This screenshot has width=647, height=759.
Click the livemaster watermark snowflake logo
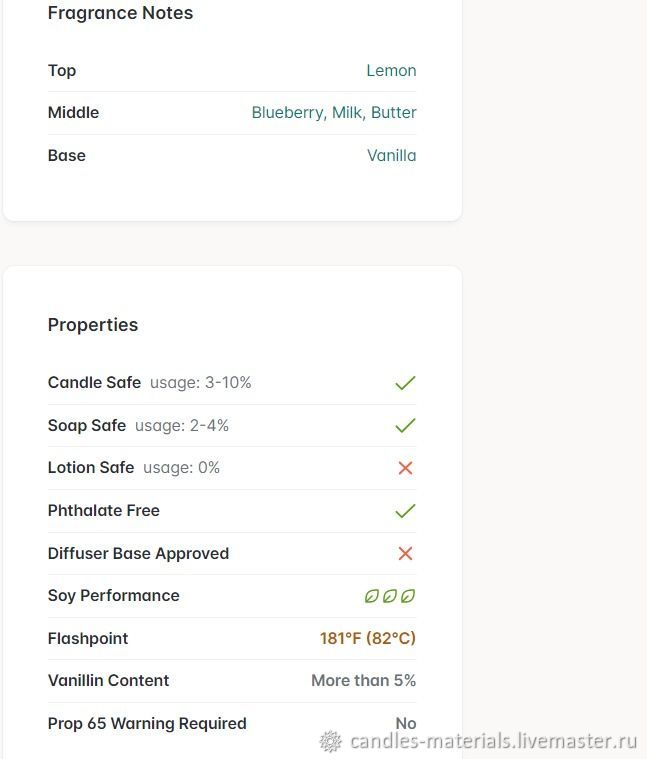pyautogui.click(x=331, y=742)
